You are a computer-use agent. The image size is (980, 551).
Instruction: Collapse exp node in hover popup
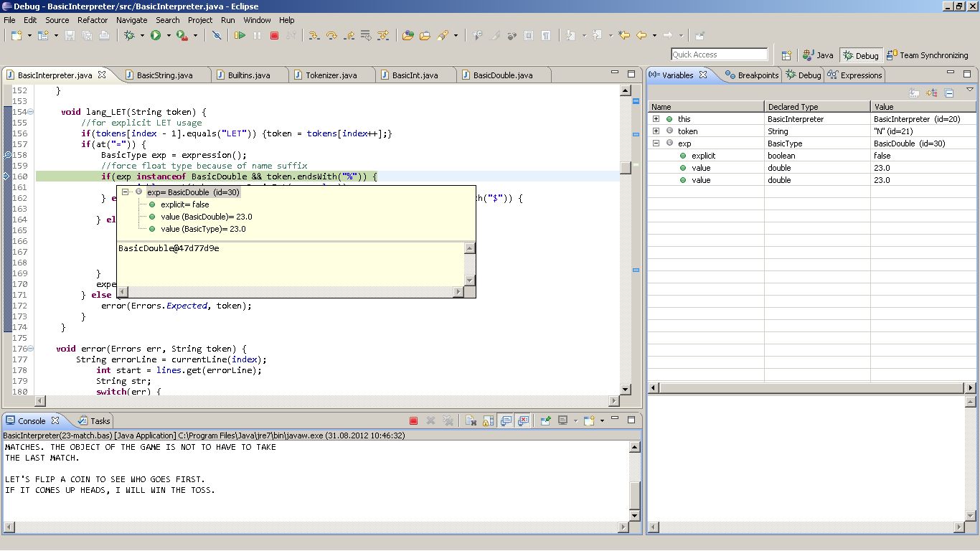pyautogui.click(x=126, y=192)
